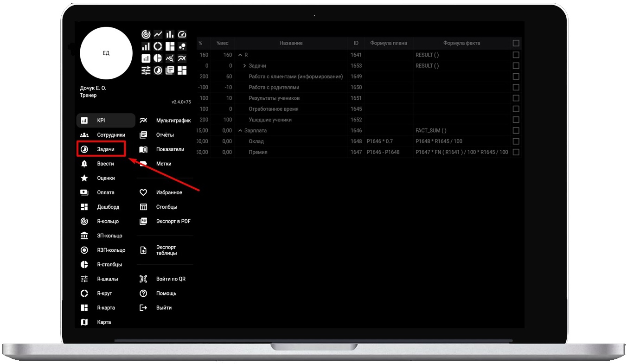627x364 pixels.
Task: Expand the Задачи row in table
Action: click(x=244, y=66)
